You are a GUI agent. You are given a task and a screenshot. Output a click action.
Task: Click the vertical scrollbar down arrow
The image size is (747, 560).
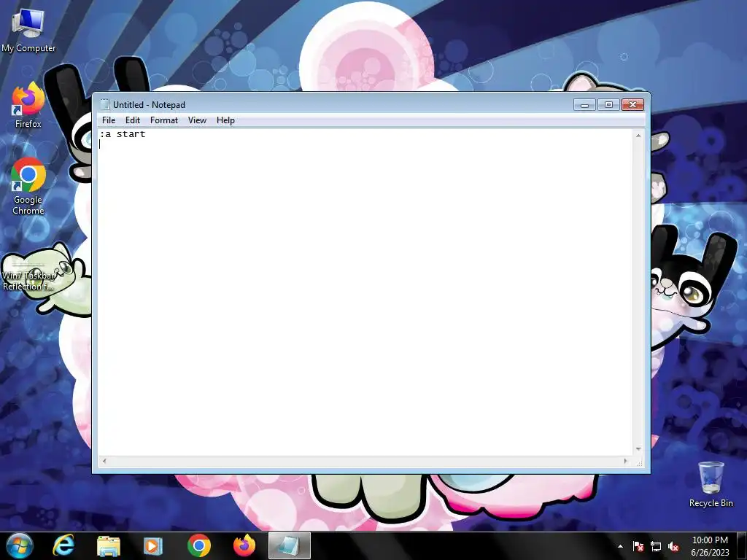[638, 449]
